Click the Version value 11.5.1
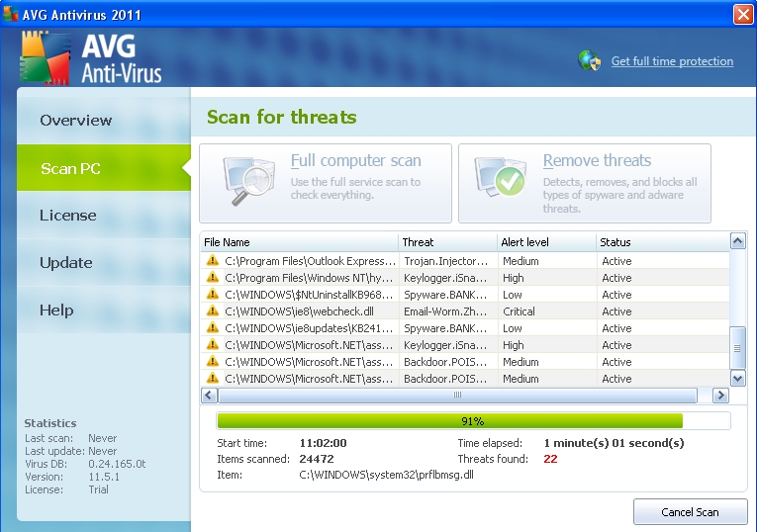The height and width of the screenshot is (532, 757). [x=104, y=477]
